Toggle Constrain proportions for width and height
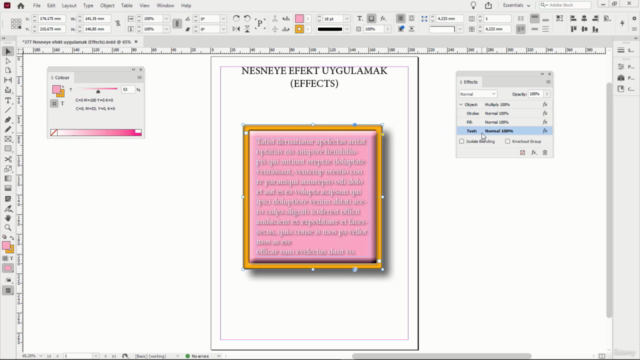The image size is (640, 360). (118, 24)
